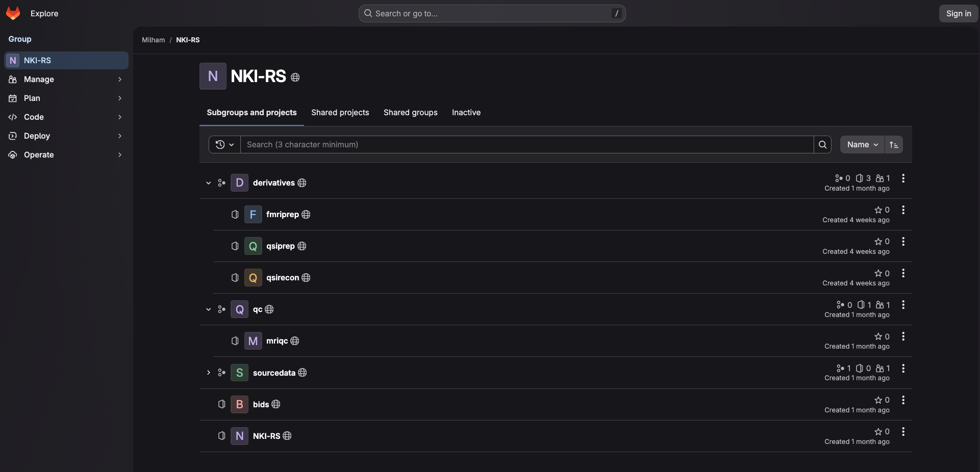Screen dimensions: 980x472
Task: Open actions menu for qsirecon row
Action: 903,273
